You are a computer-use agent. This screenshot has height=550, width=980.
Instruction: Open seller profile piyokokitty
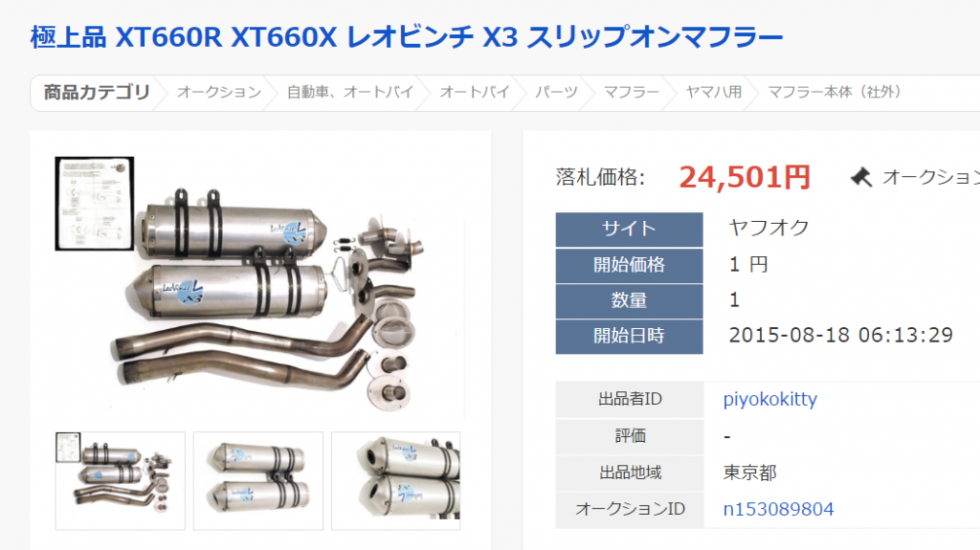770,400
